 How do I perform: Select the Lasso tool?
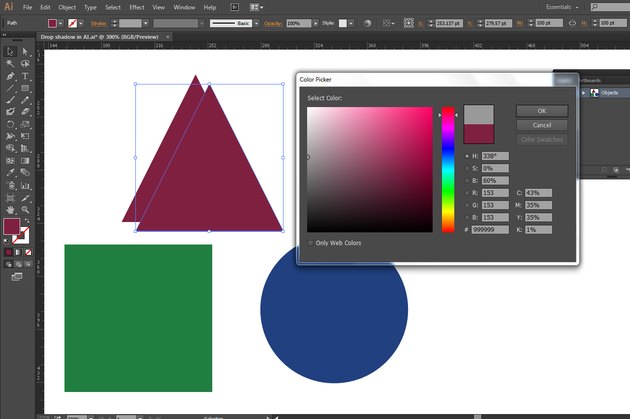(25, 63)
